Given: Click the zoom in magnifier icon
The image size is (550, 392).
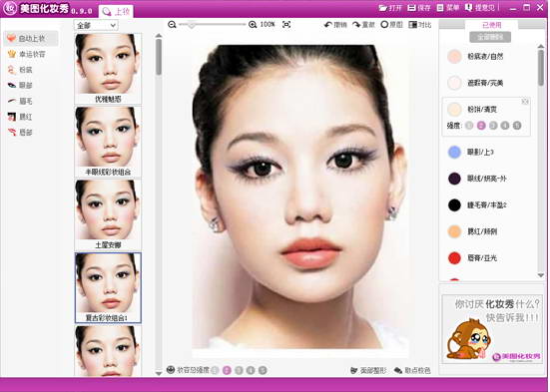Looking at the screenshot, I should tap(253, 25).
